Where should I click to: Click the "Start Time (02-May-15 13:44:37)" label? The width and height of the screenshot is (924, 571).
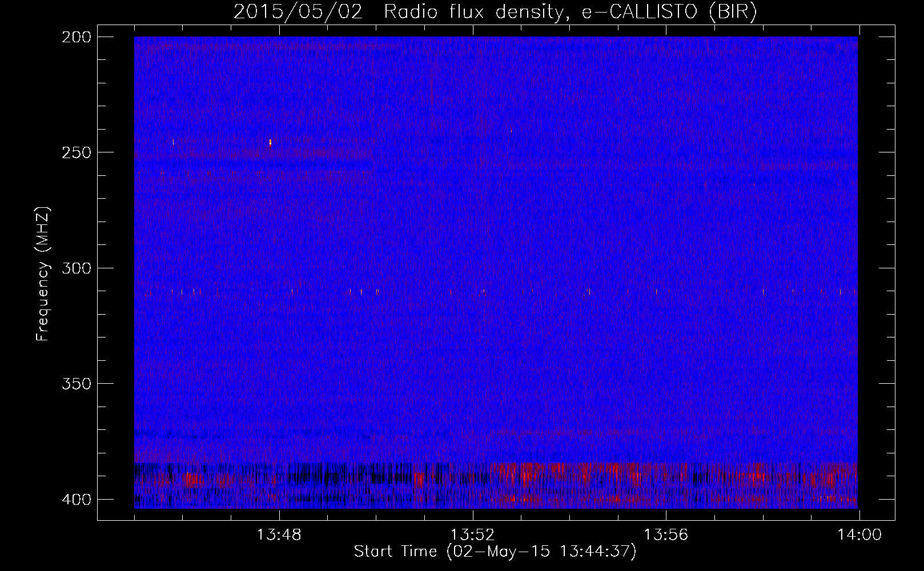495,552
